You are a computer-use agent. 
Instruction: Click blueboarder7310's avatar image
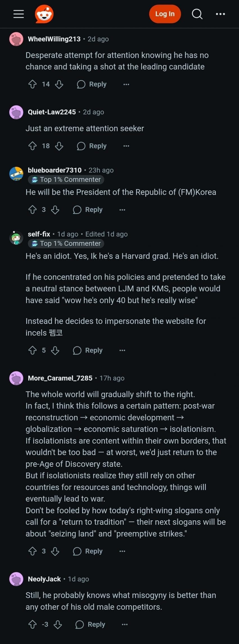click(x=16, y=174)
